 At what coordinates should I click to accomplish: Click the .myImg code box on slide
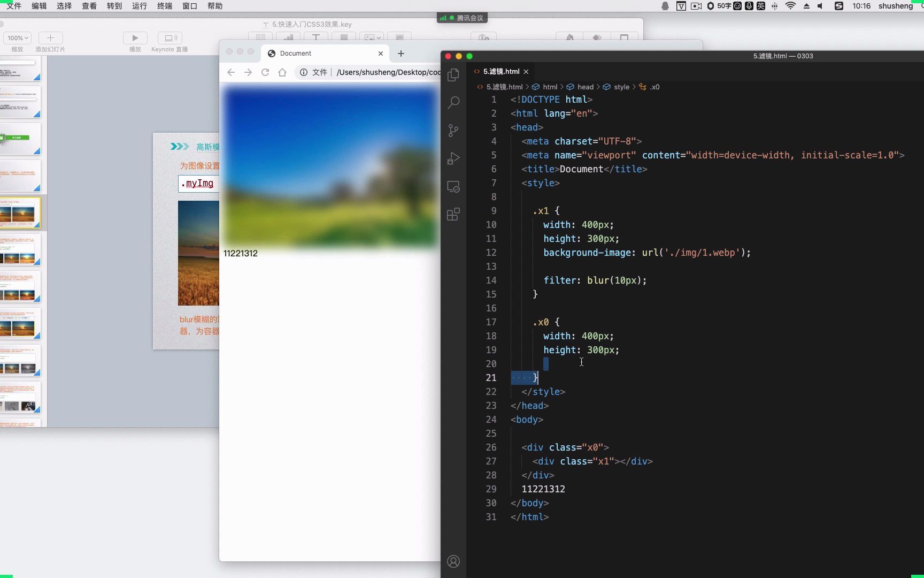(198, 184)
